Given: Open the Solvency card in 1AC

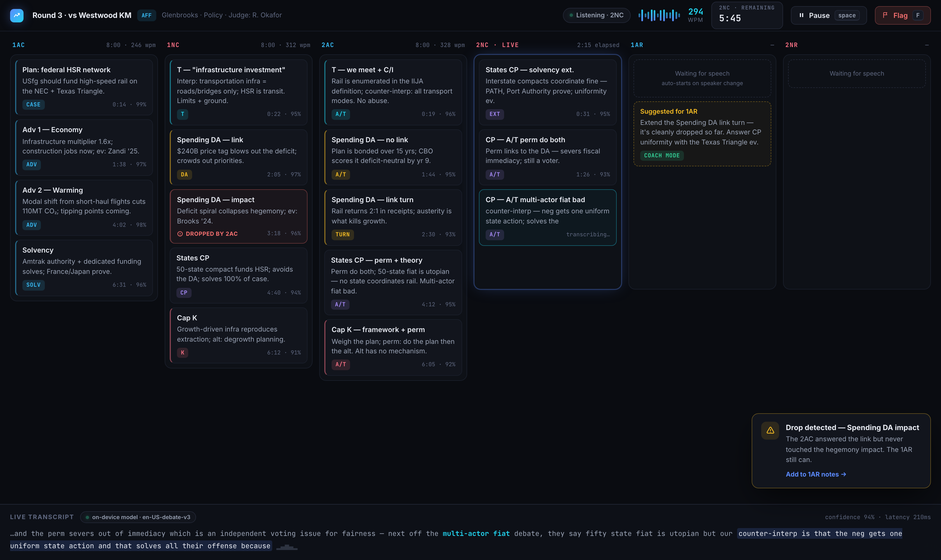Looking at the screenshot, I should 84,268.
